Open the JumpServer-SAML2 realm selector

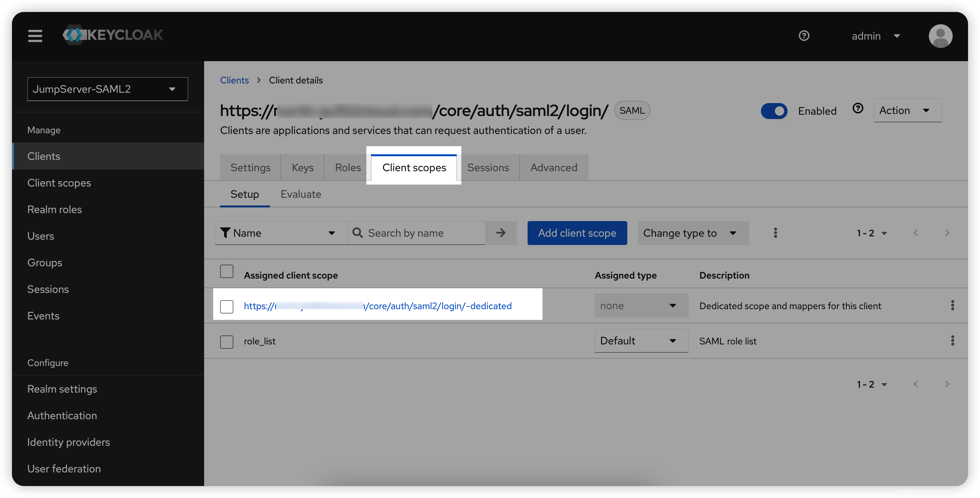107,89
